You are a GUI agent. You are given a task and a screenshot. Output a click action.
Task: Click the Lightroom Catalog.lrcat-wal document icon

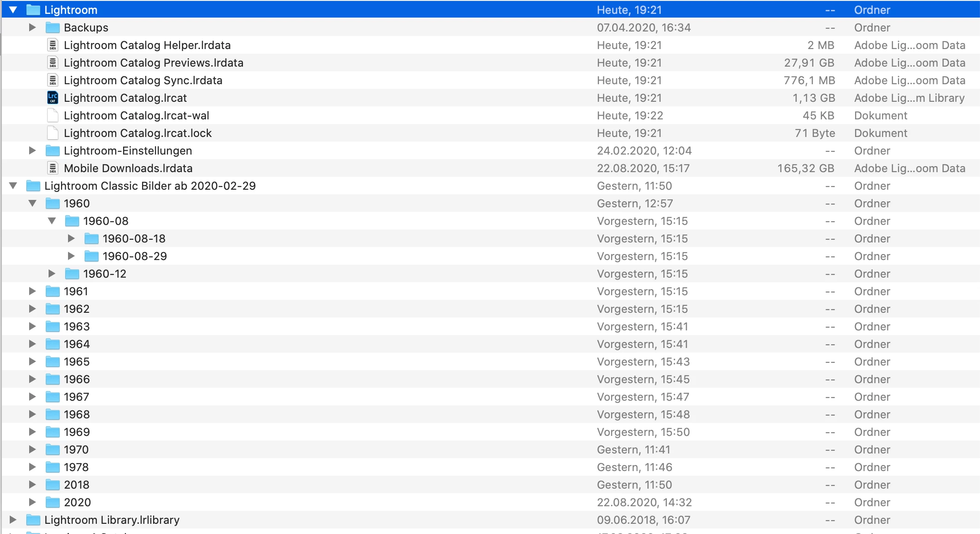coord(53,116)
